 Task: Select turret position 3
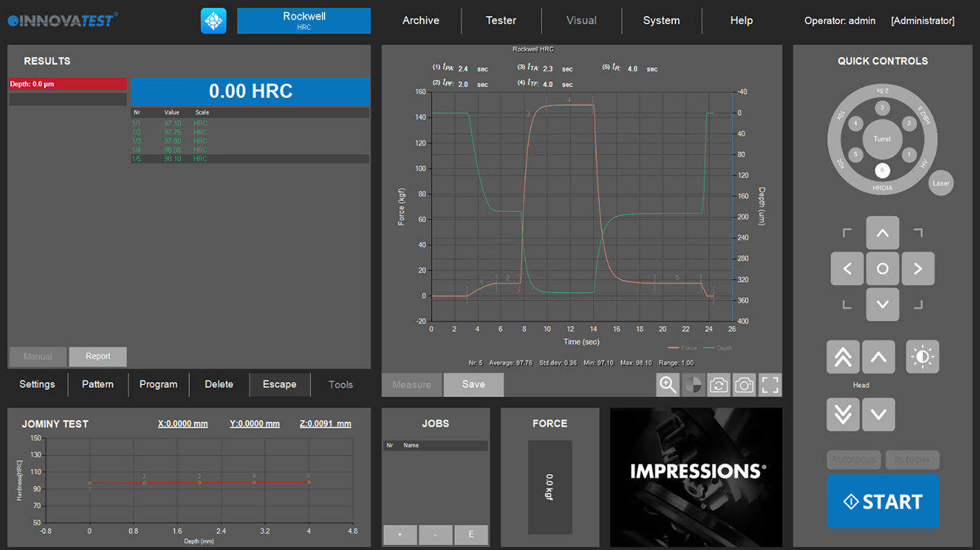pos(881,108)
